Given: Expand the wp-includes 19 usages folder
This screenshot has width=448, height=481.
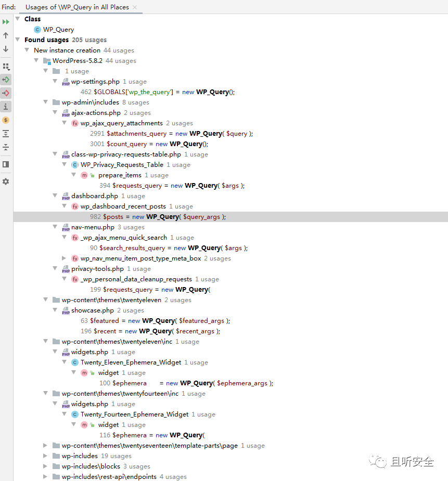Looking at the screenshot, I should click(45, 456).
